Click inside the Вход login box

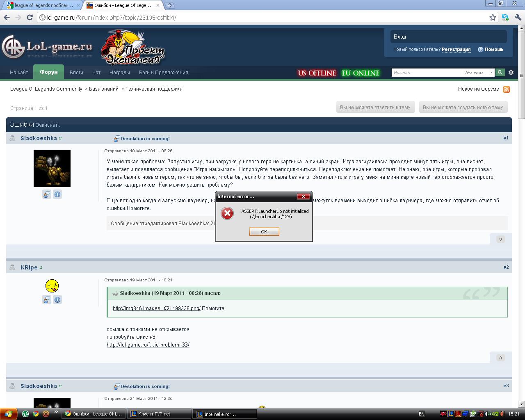click(x=448, y=37)
